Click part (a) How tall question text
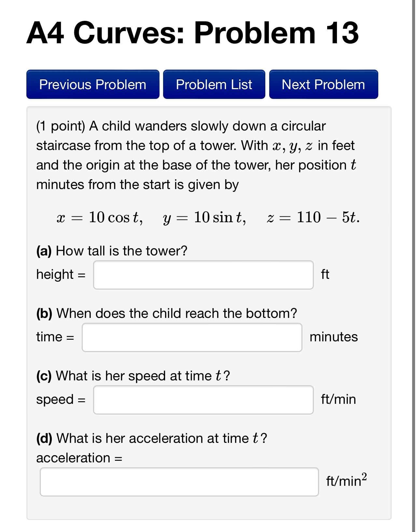The height and width of the screenshot is (532, 418). click(111, 251)
